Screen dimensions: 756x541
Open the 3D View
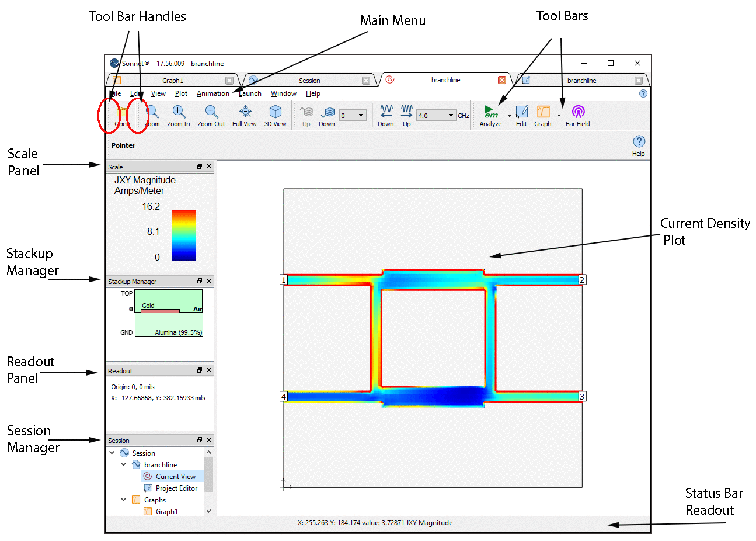coord(276,112)
